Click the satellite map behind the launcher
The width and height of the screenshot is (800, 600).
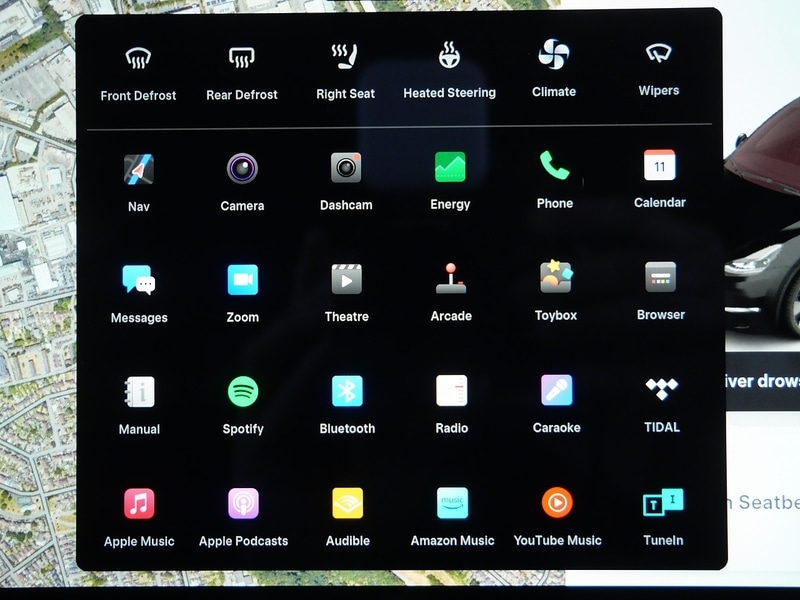(35, 300)
